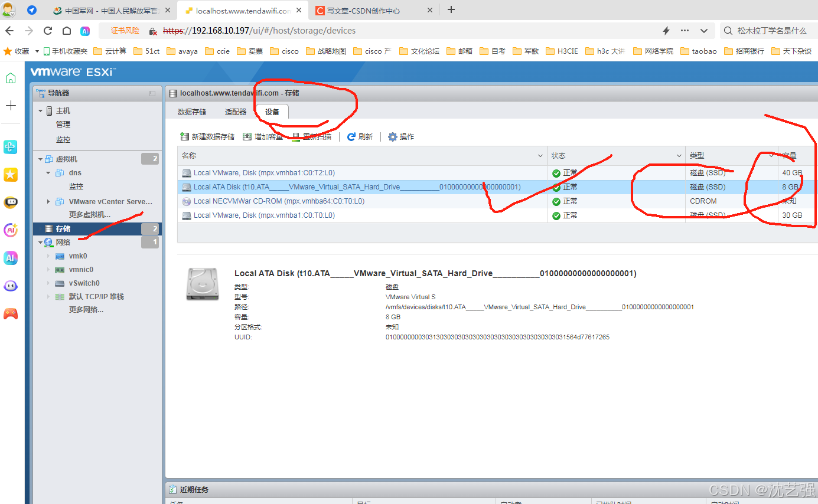
Task: Click the search box with 松木拉丁学名是什么
Action: point(768,31)
